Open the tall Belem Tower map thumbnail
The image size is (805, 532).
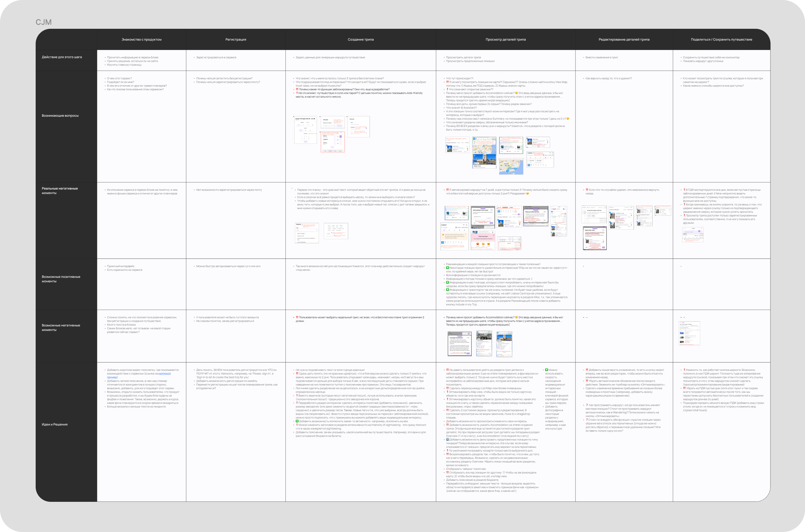tap(484, 153)
